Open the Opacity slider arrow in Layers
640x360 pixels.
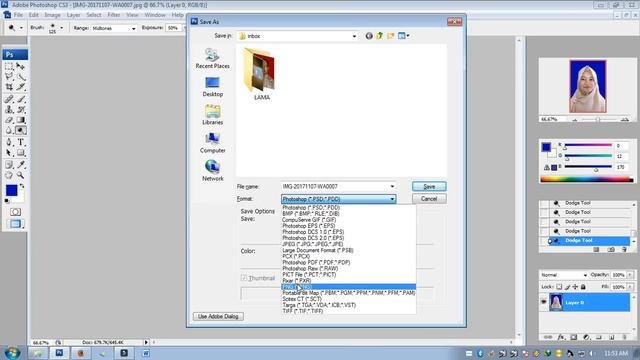[631, 275]
